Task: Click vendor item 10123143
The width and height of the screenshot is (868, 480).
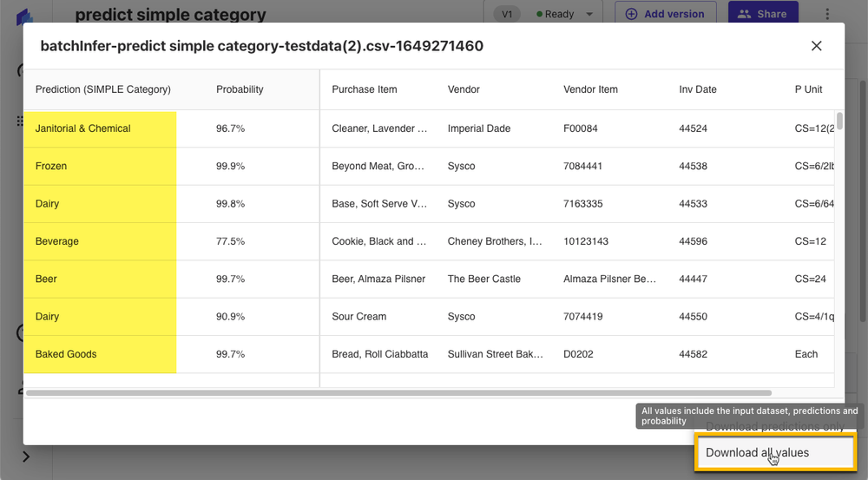Action: [x=586, y=241]
